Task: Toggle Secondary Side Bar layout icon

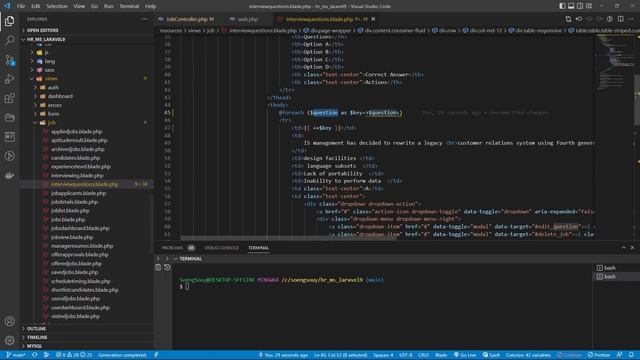Action: 580,6
